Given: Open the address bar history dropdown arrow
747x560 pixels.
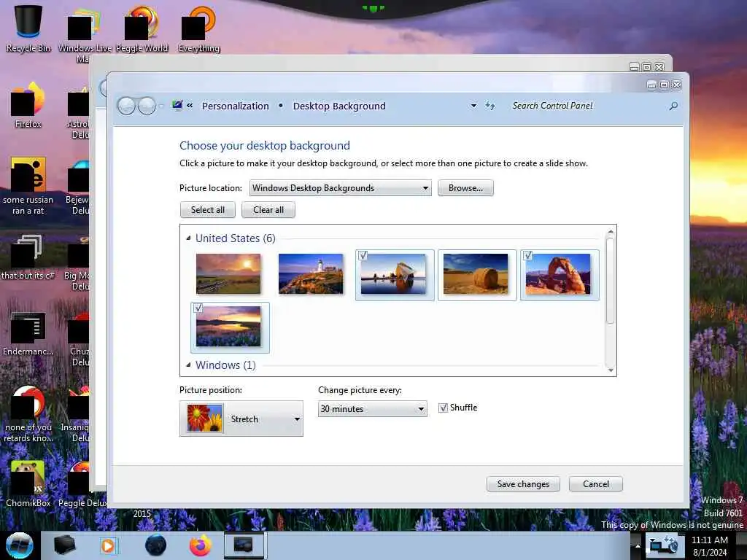Looking at the screenshot, I should 473,106.
